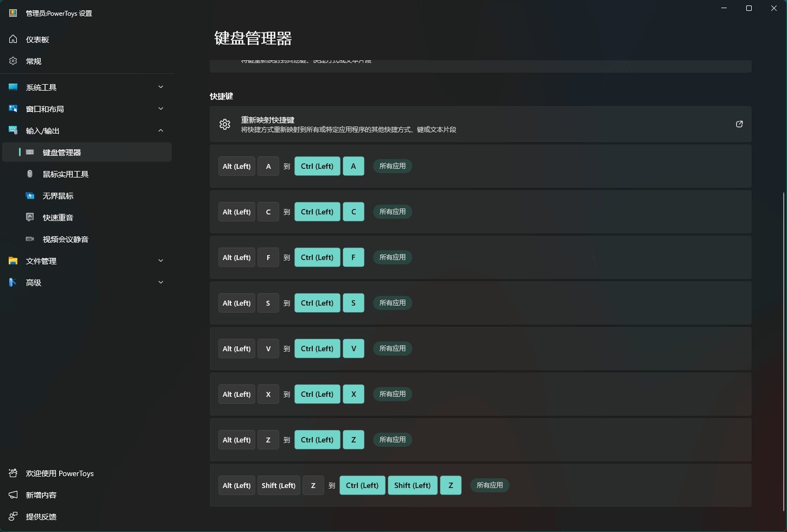
Task: Click the 窗口和布局 category icon
Action: pyautogui.click(x=13, y=109)
